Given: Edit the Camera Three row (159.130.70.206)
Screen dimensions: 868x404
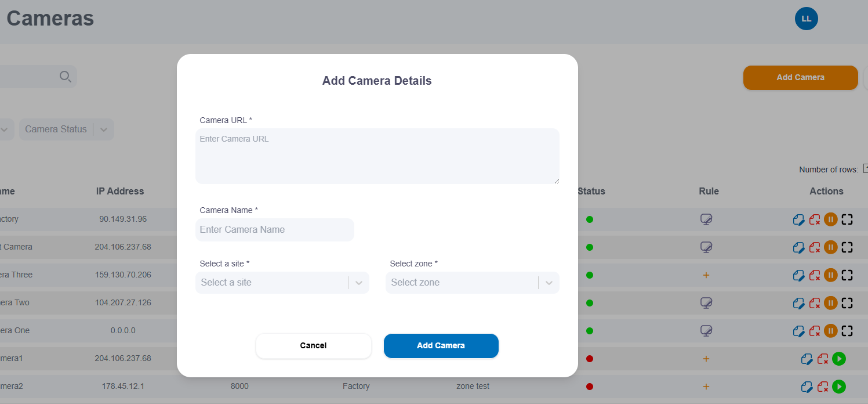Looking at the screenshot, I should pos(799,275).
